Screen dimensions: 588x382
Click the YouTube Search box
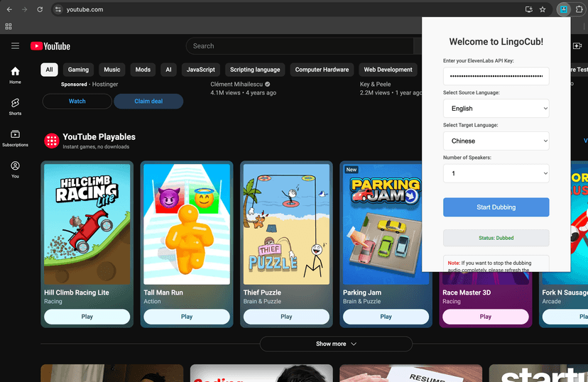click(300, 45)
